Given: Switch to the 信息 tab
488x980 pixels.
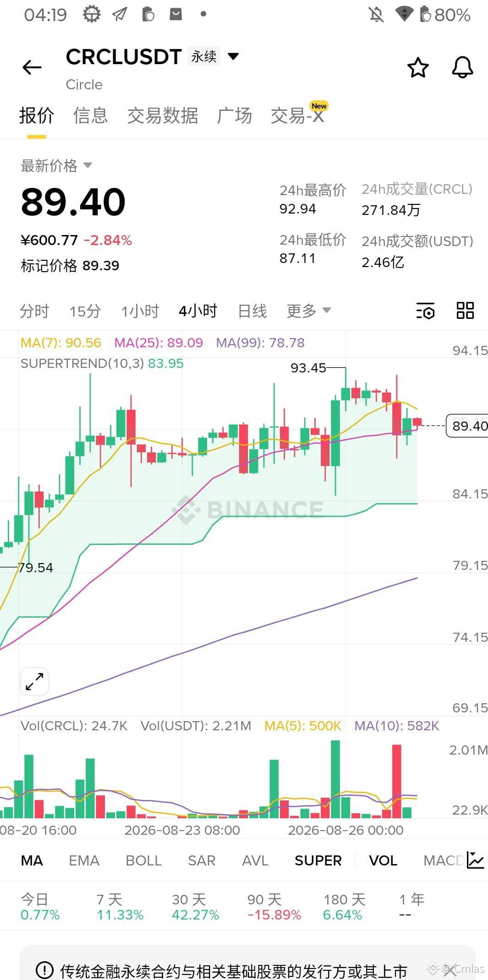Looking at the screenshot, I should point(91,115).
